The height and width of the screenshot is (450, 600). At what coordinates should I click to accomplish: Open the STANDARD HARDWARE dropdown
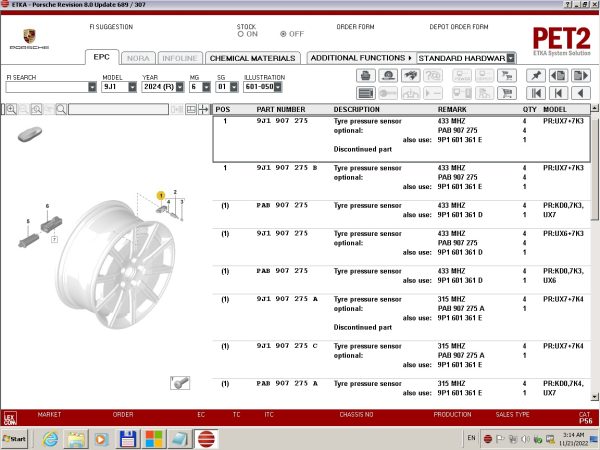[511, 58]
